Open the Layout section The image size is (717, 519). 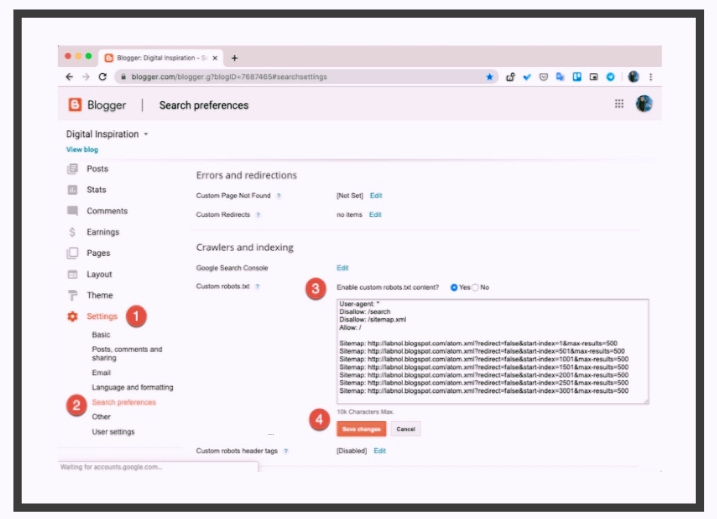pyautogui.click(x=99, y=274)
